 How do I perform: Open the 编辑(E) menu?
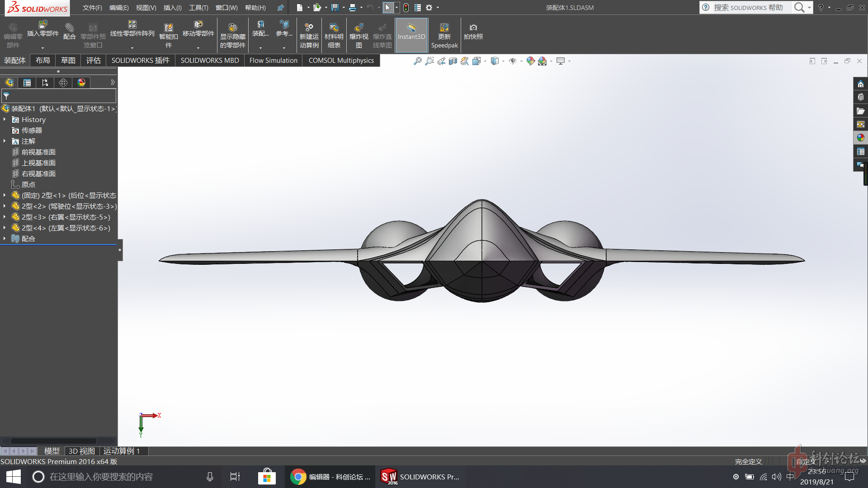[x=119, y=8]
